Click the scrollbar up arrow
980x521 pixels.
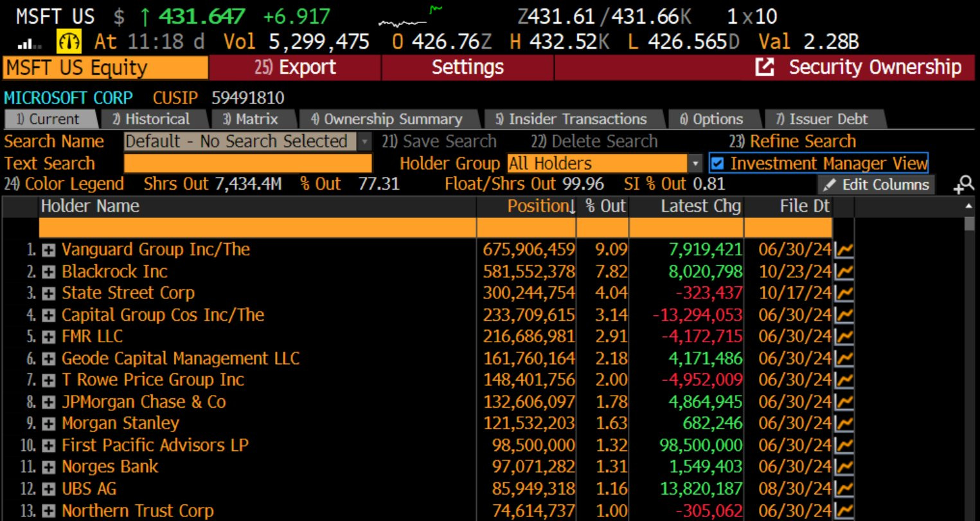point(969,206)
